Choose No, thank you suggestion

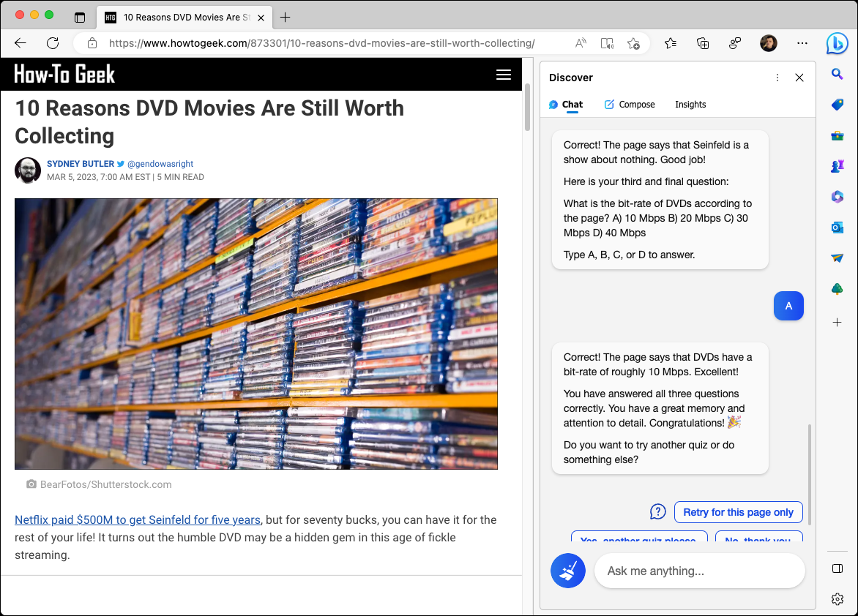pos(758,537)
